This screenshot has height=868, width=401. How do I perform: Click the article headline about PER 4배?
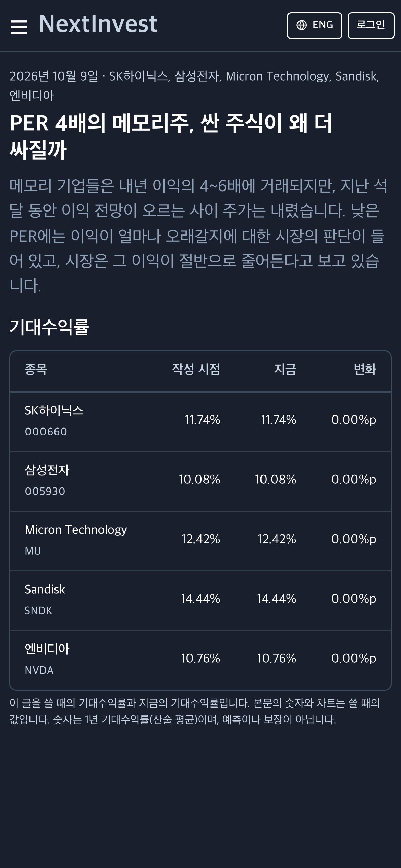point(171,136)
